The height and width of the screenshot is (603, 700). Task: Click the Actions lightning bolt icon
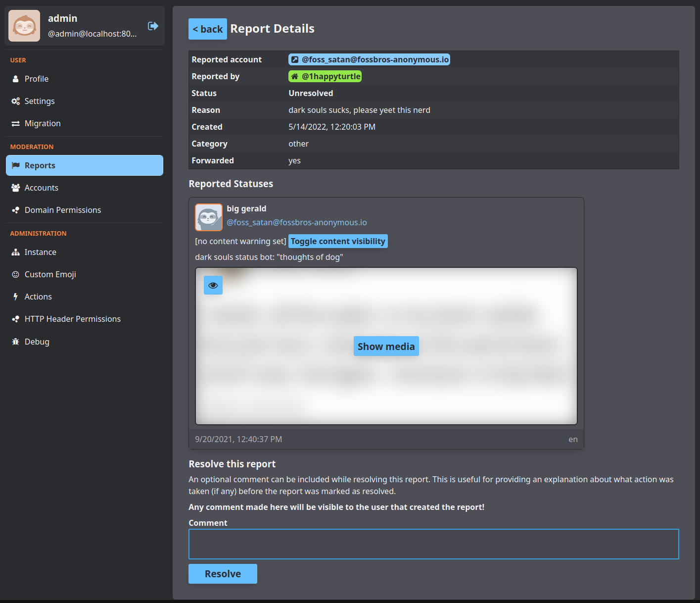pyautogui.click(x=15, y=296)
